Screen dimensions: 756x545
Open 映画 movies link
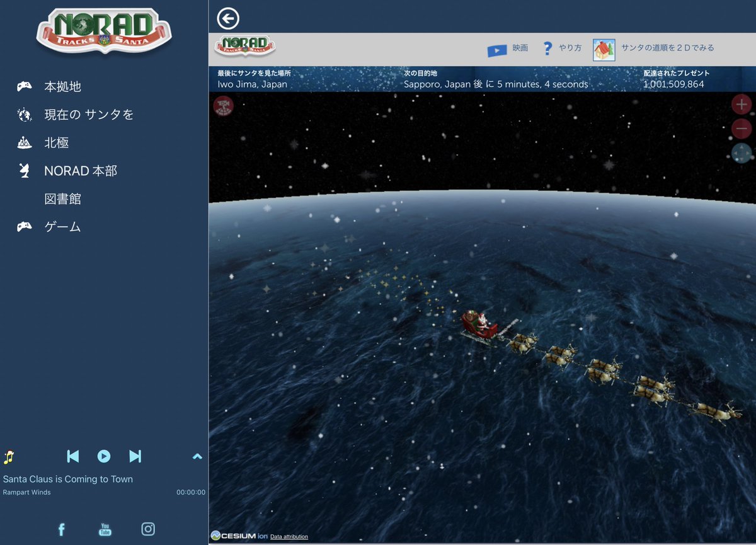pos(520,48)
